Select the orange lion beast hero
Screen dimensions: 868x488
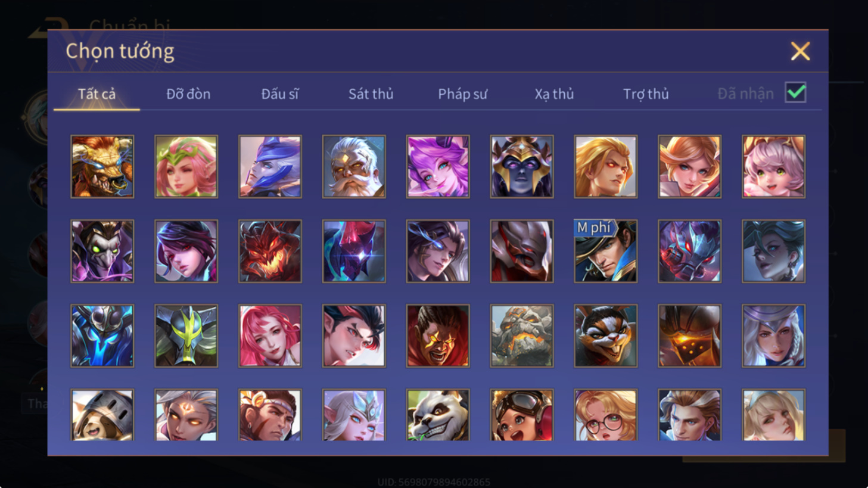coord(102,166)
